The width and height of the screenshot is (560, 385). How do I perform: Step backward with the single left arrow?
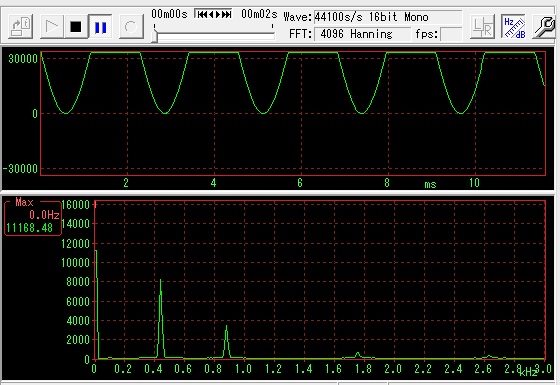point(211,14)
